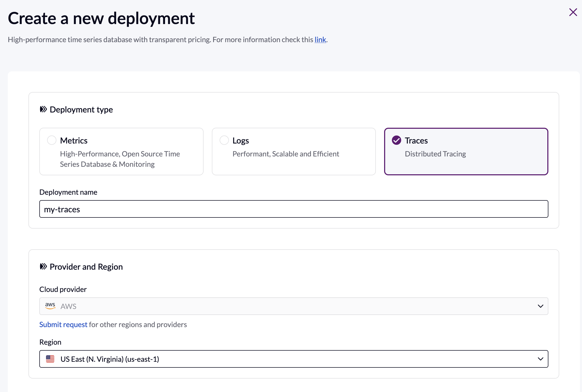
Task: Click the Deployment name input field
Action: coord(294,209)
